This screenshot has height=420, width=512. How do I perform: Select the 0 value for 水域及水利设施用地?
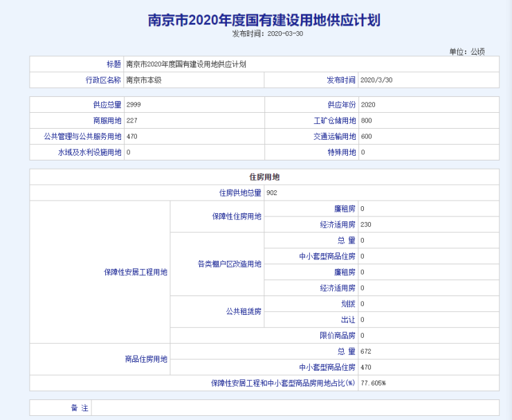(x=128, y=152)
